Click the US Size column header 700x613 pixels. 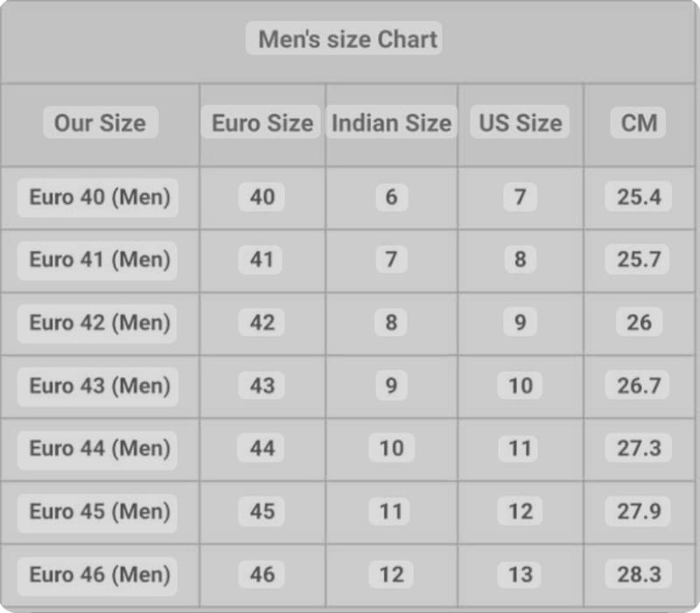[520, 123]
